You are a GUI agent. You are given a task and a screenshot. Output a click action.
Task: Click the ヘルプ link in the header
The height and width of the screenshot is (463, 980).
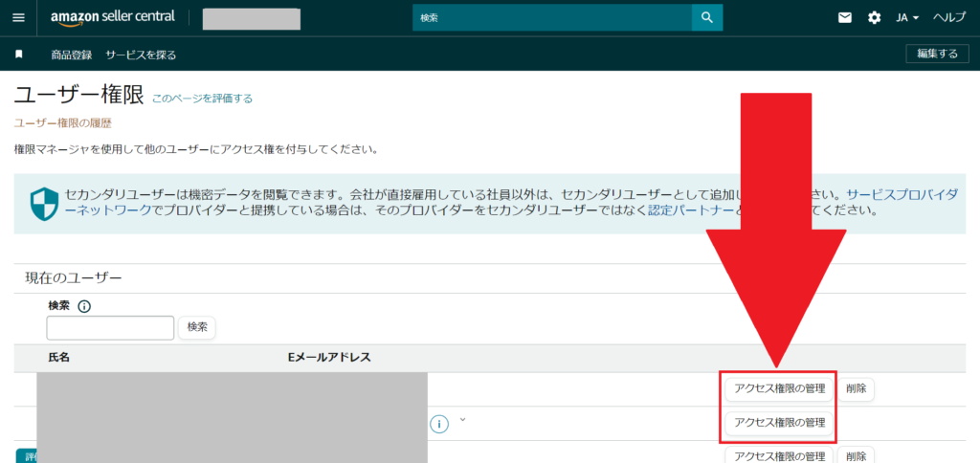pos(949,17)
